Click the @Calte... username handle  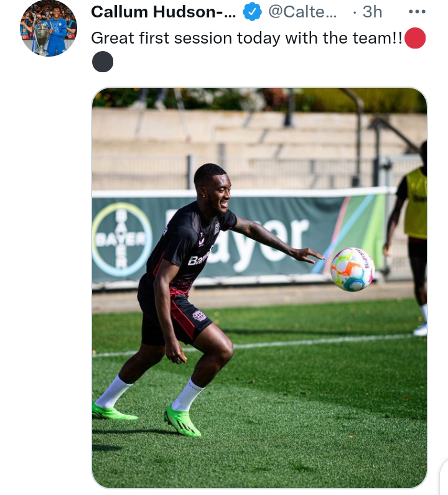pos(302,12)
